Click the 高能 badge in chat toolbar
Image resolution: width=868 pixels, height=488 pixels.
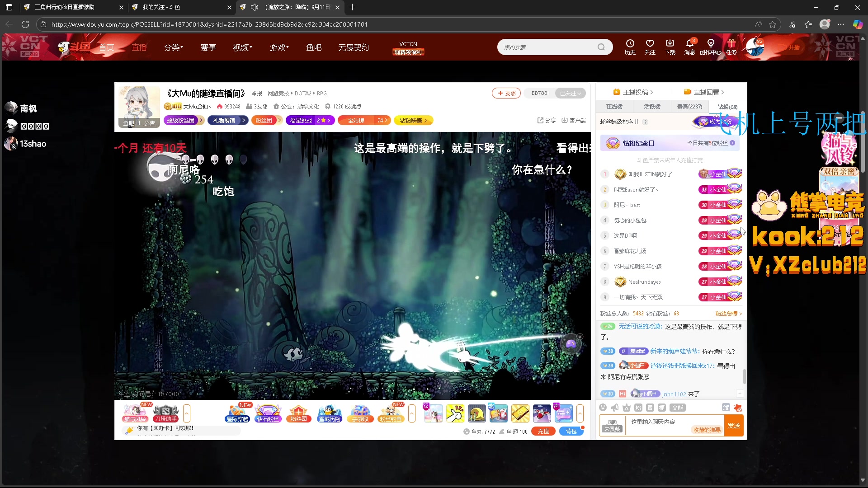[x=678, y=408]
